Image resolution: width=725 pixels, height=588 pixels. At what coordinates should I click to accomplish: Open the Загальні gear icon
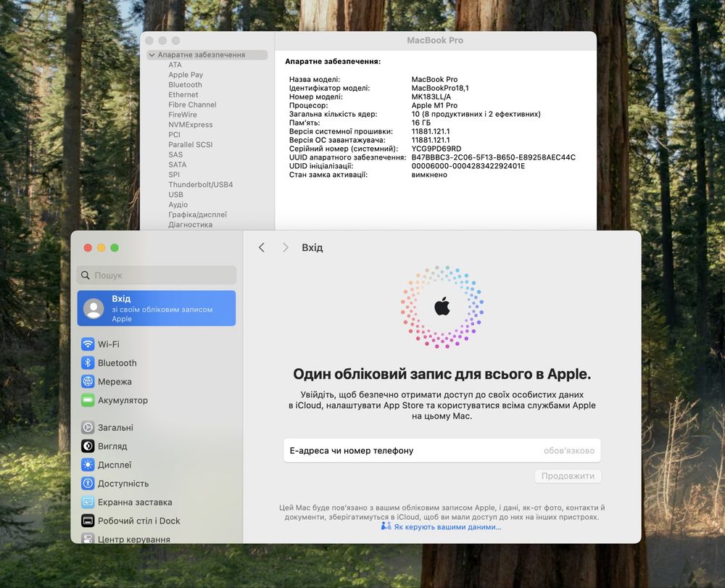click(x=88, y=428)
